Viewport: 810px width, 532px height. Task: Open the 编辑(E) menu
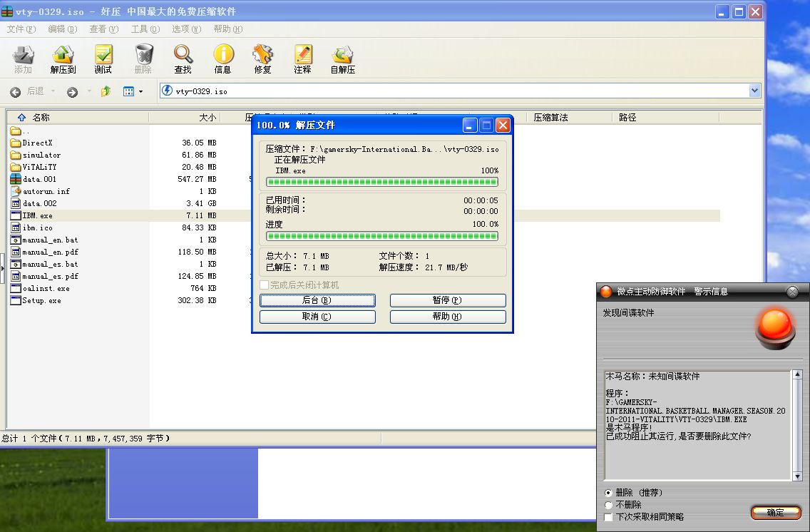(63, 29)
